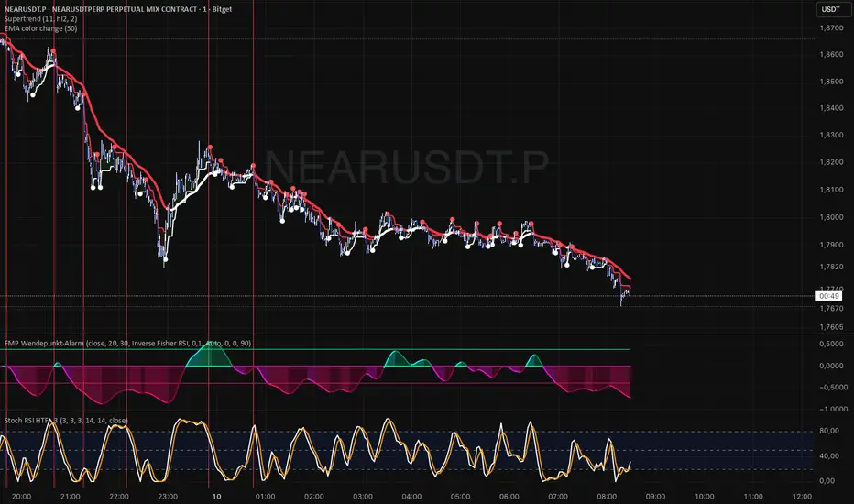Select the EMA color change legend
The image size is (854, 504).
coord(41,28)
